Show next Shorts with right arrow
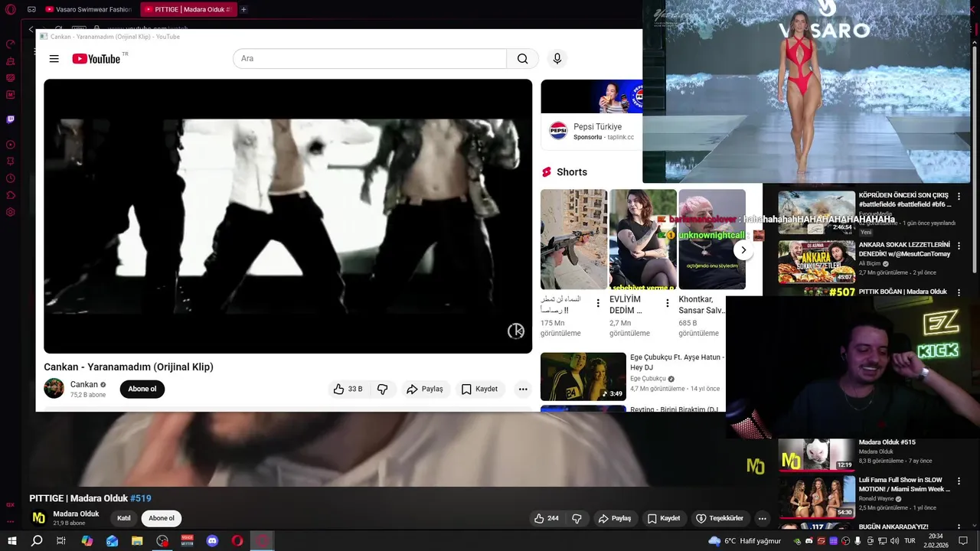The width and height of the screenshot is (980, 551). pyautogui.click(x=743, y=250)
